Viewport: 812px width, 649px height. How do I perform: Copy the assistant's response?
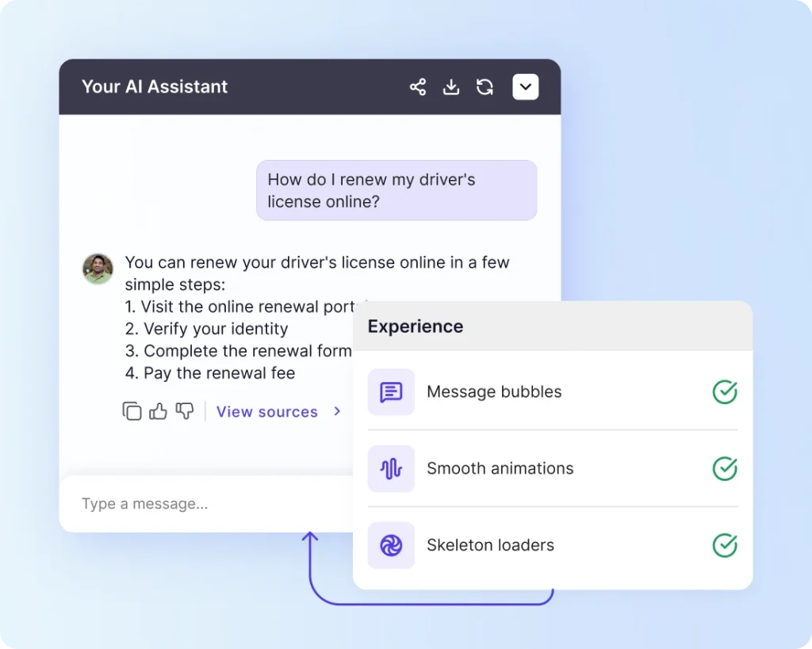pos(132,411)
